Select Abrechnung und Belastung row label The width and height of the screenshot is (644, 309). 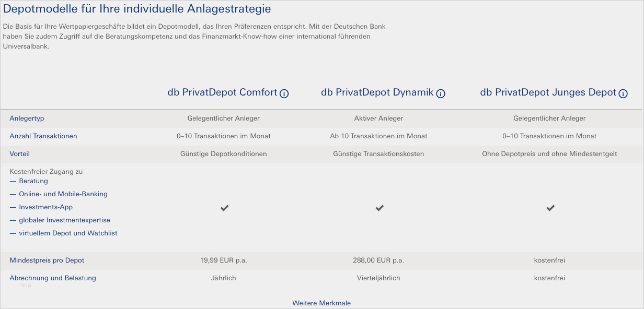tap(53, 278)
